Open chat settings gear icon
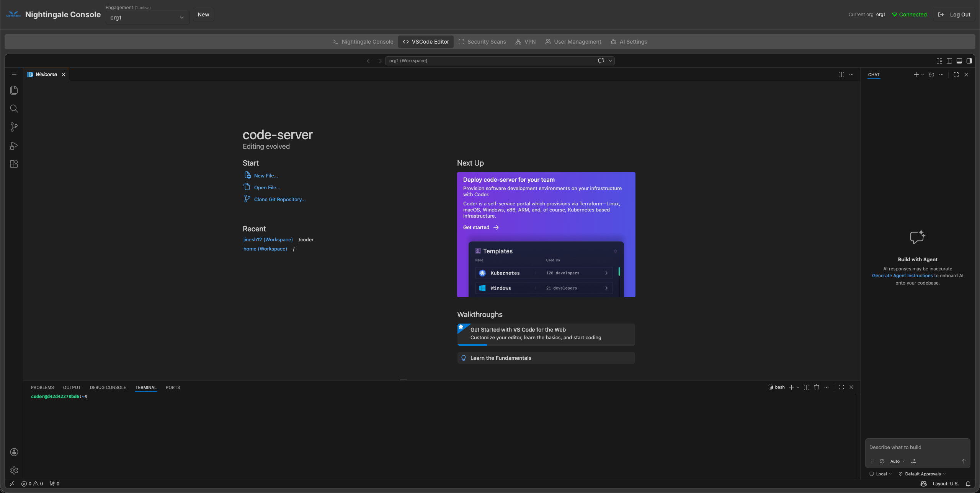980x493 pixels. click(x=931, y=75)
